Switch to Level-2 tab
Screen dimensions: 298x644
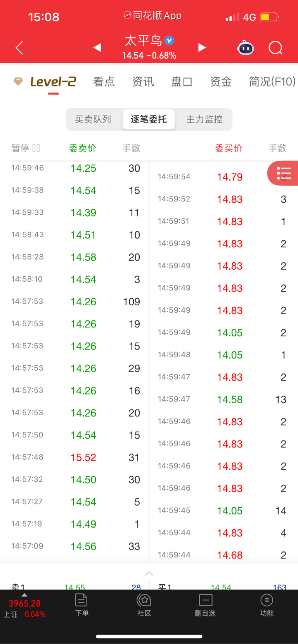pyautogui.click(x=53, y=82)
